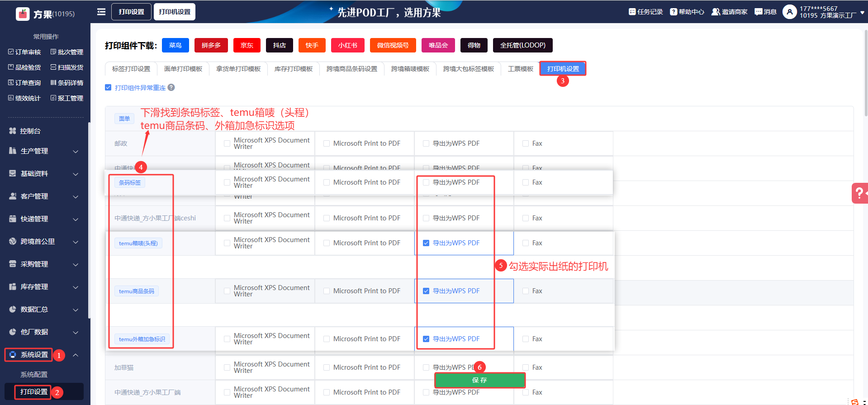The image size is (868, 405).
Task: Open the 扫描发货 shortcut
Action: point(67,67)
